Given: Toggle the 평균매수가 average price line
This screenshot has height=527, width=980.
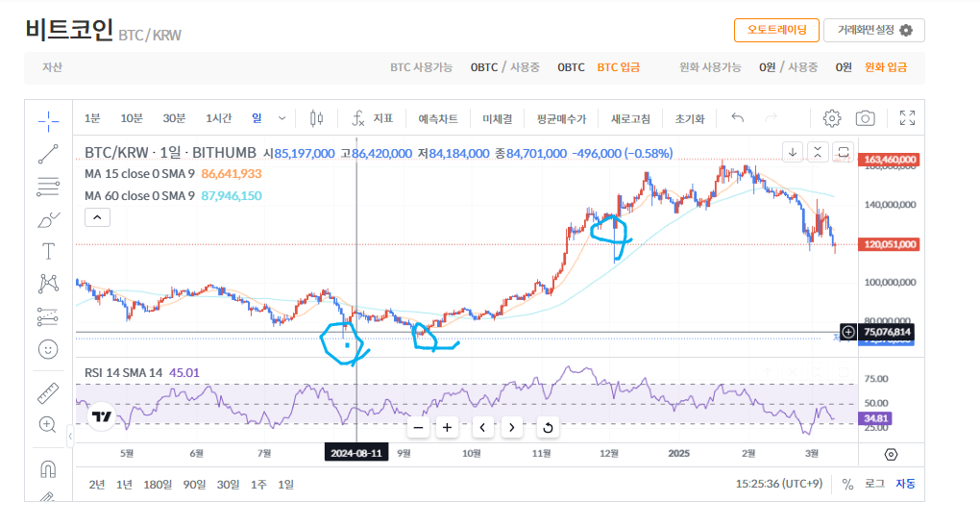Looking at the screenshot, I should 561,119.
